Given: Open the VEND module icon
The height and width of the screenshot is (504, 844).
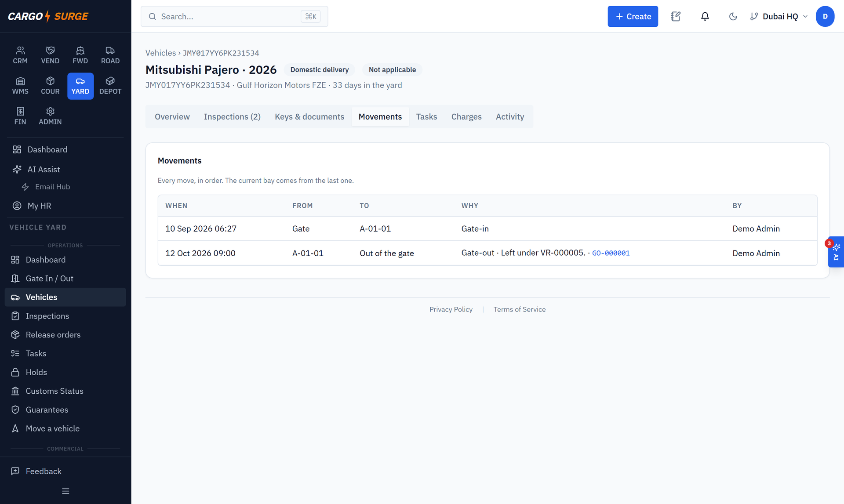Looking at the screenshot, I should 50,55.
